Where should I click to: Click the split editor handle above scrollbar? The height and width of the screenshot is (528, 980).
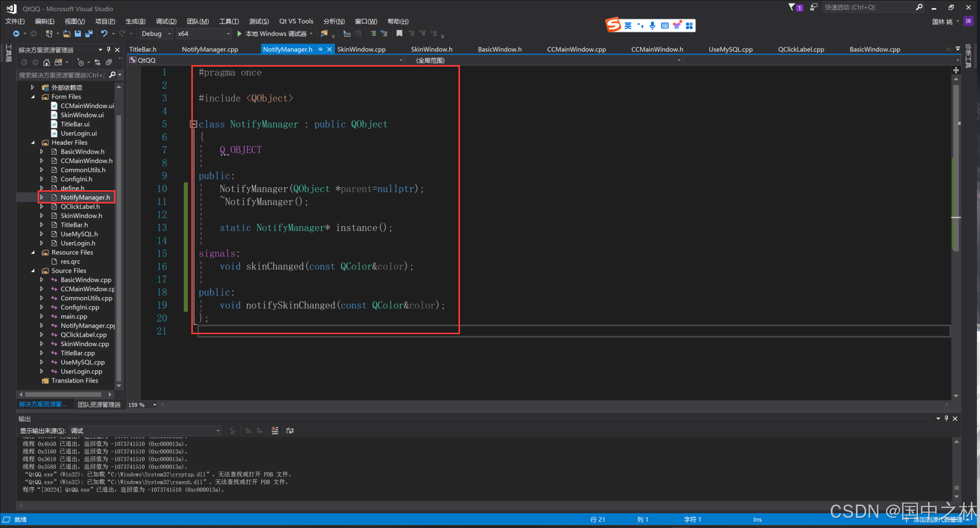click(956, 70)
